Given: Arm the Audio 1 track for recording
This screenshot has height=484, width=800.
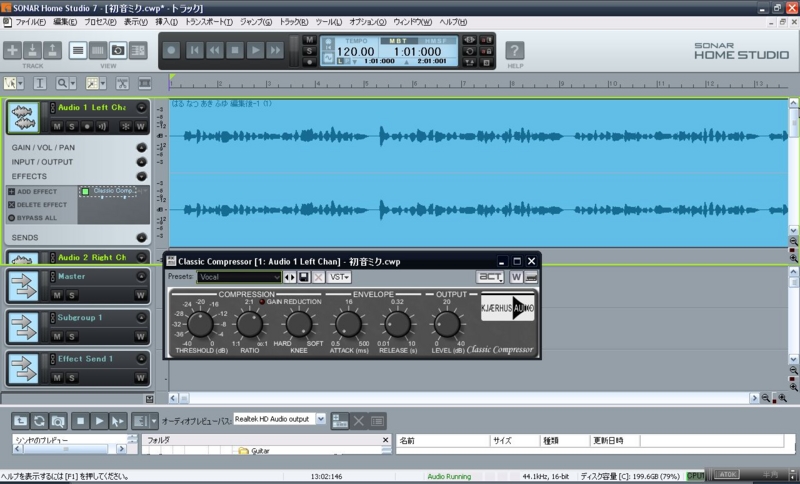Looking at the screenshot, I should [x=87, y=126].
